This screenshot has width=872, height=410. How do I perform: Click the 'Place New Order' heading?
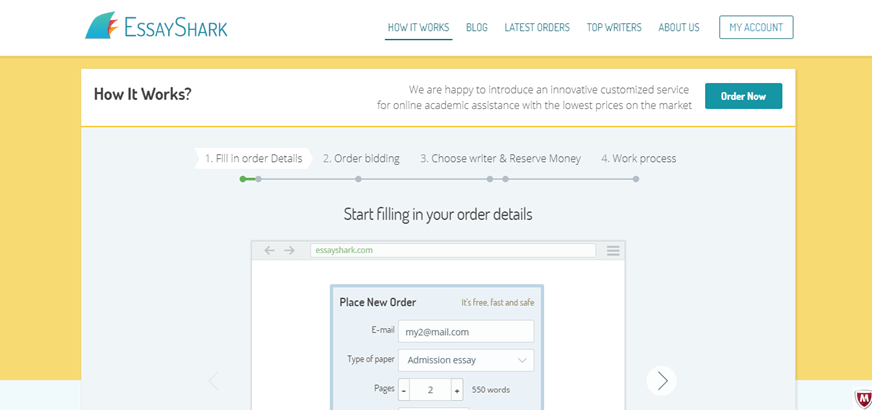[378, 303]
